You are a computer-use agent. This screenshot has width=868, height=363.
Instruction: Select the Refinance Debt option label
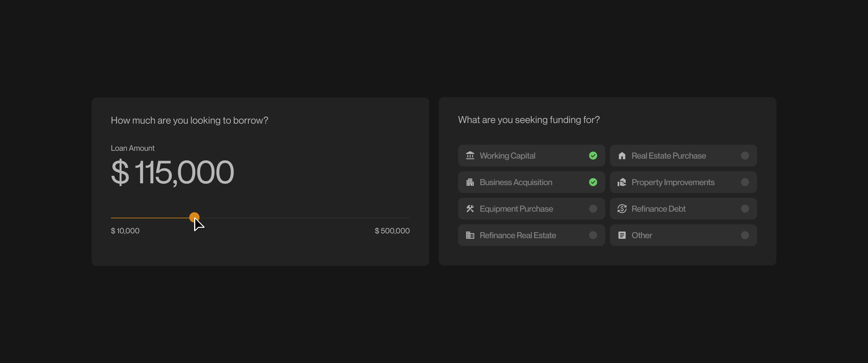(659, 209)
